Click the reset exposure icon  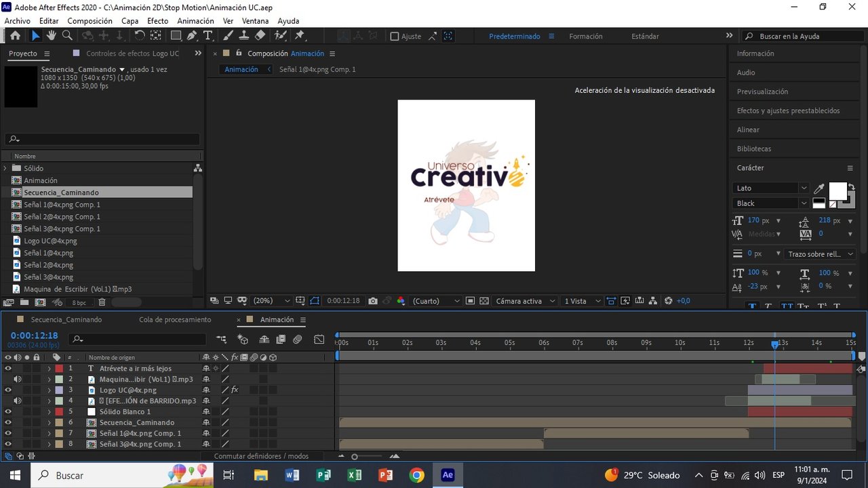click(669, 301)
